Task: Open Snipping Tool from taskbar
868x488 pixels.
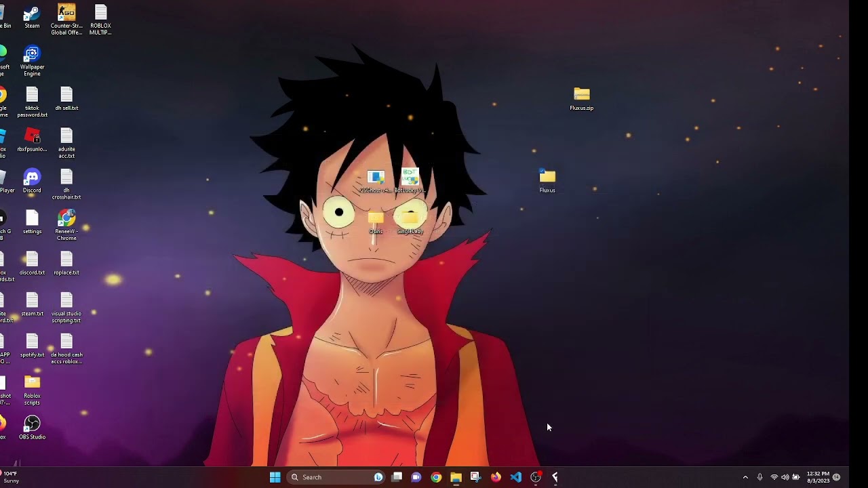Action: pyautogui.click(x=475, y=477)
